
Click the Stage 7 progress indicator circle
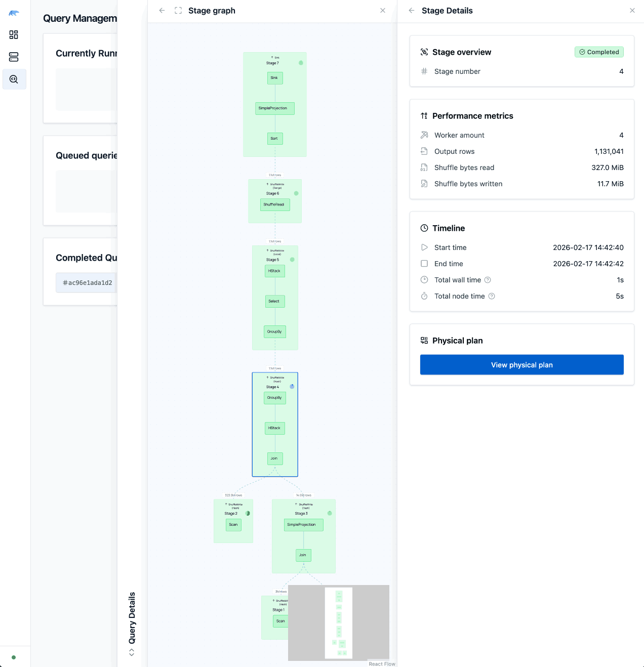pyautogui.click(x=301, y=63)
